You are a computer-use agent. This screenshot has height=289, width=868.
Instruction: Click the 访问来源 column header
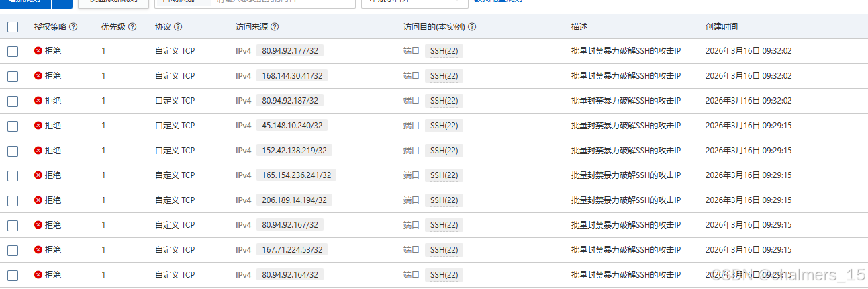[x=252, y=27]
